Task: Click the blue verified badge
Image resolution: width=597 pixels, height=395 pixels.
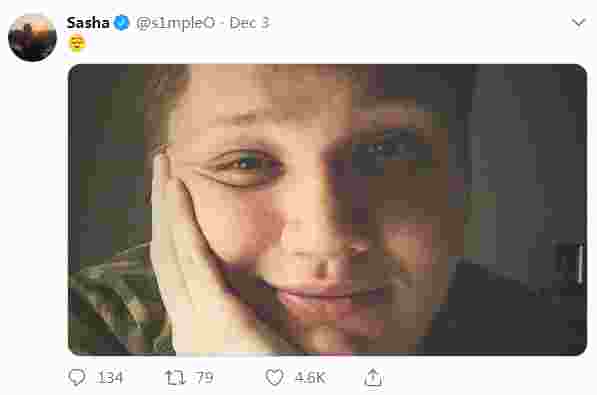Action: [x=122, y=23]
